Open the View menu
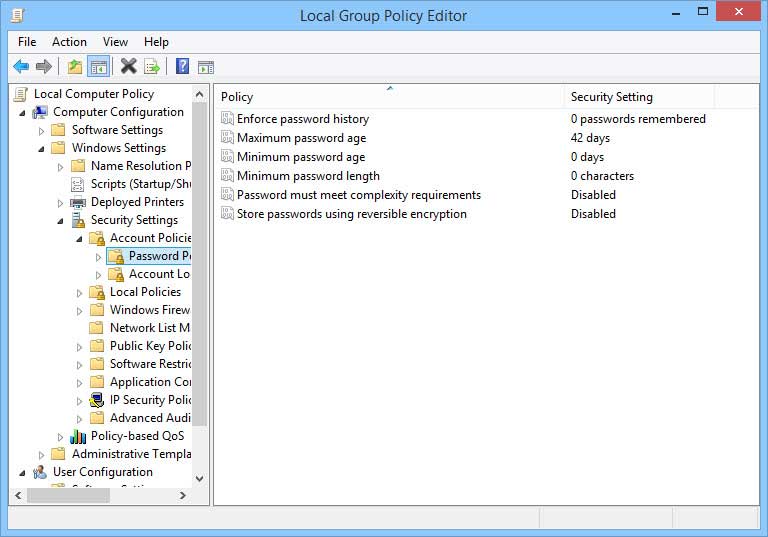The image size is (768, 537). [115, 42]
